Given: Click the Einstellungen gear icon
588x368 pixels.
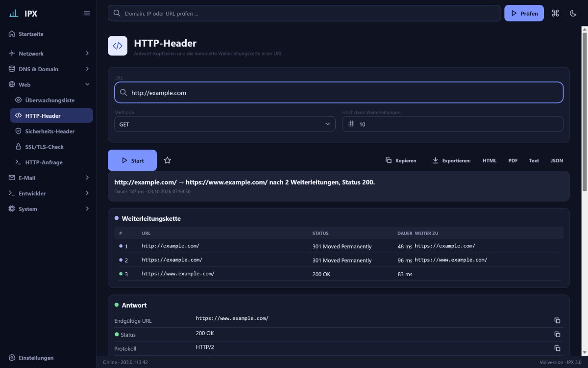Looking at the screenshot, I should pyautogui.click(x=12, y=358).
